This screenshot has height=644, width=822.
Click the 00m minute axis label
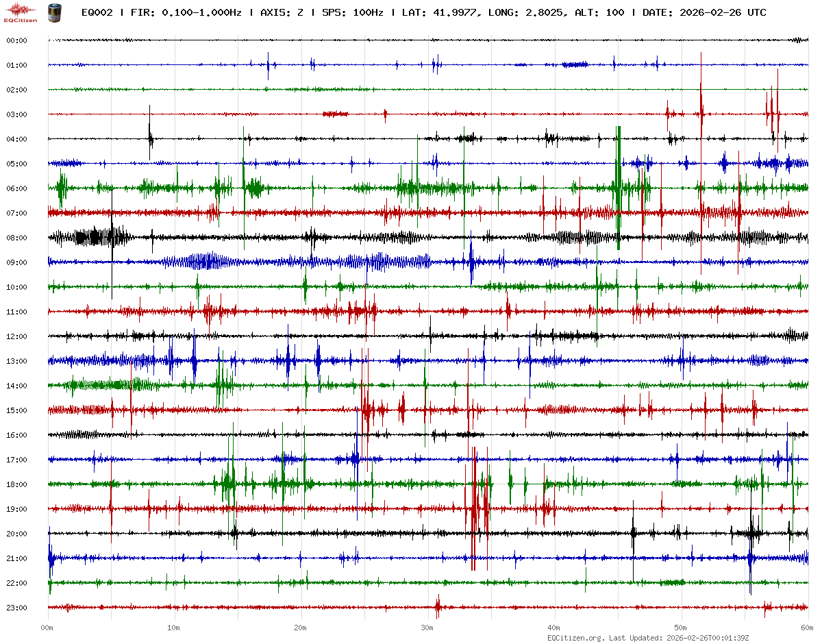click(47, 628)
